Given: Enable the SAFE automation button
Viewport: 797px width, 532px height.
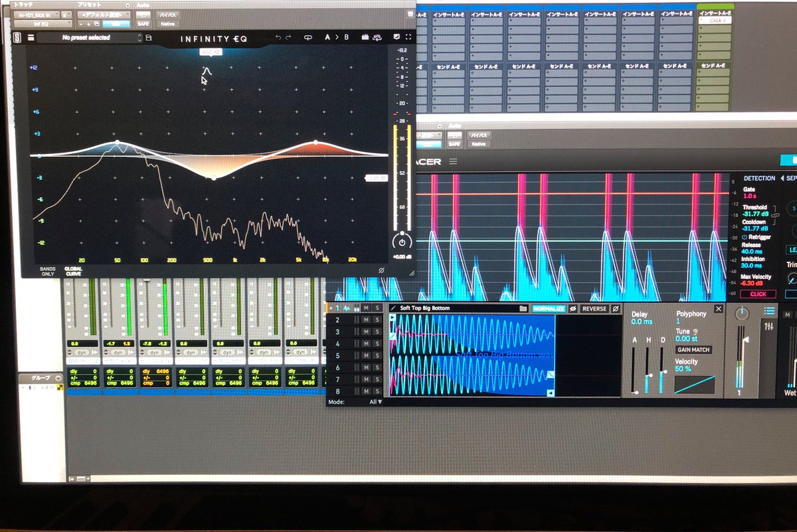Looking at the screenshot, I should click(143, 23).
